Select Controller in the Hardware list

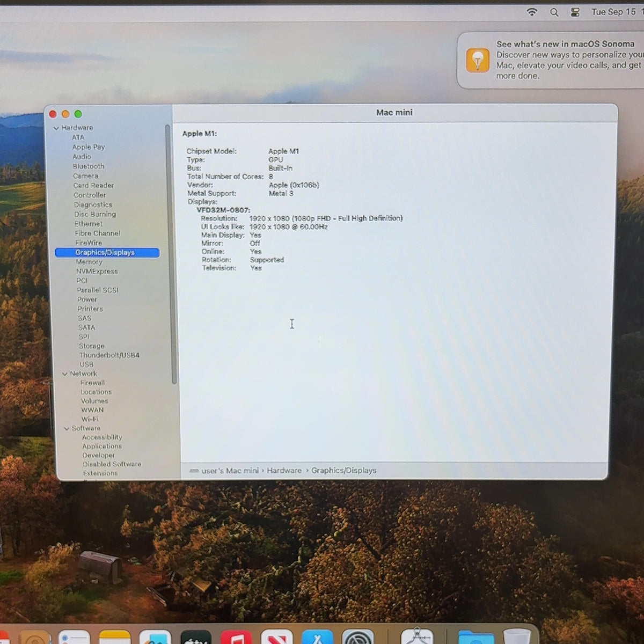pos(90,195)
